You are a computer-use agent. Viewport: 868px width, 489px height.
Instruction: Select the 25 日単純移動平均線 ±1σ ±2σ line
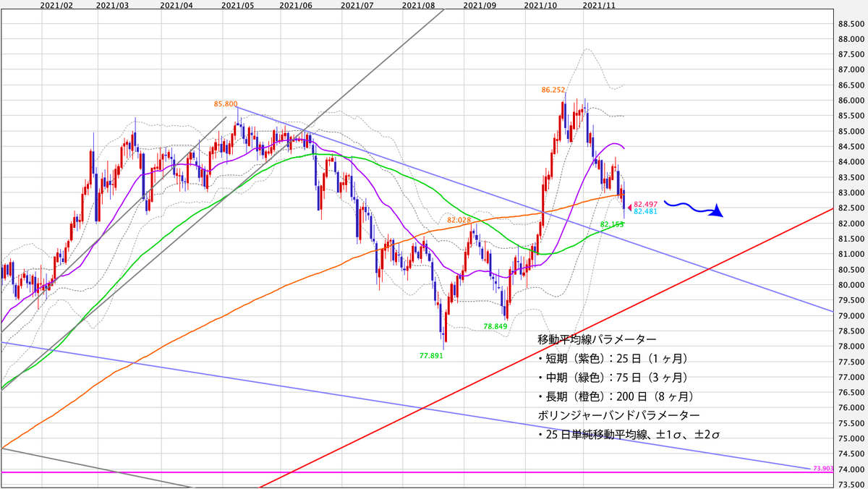(628, 435)
